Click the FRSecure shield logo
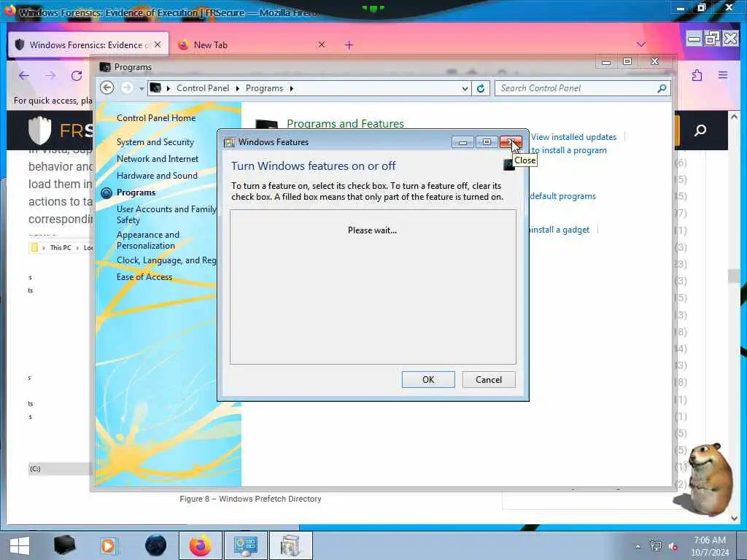 point(40,130)
